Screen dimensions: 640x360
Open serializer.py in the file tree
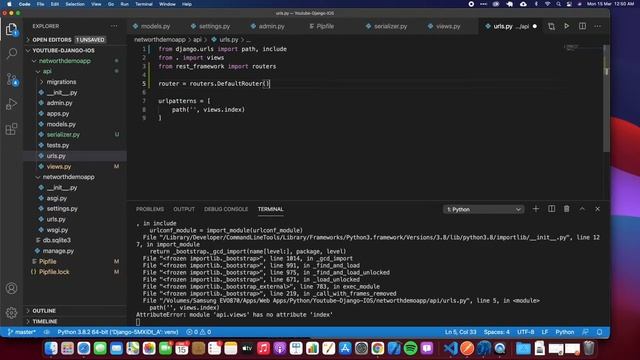pos(76,135)
